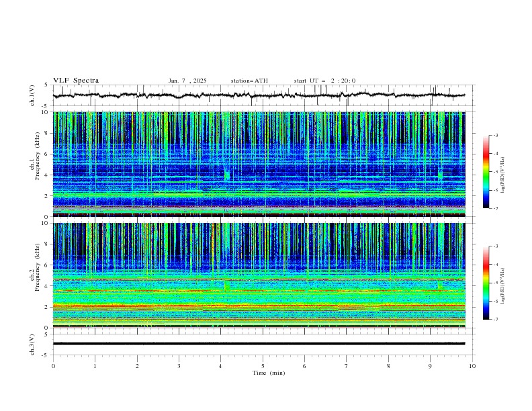Click the ch.1 log(PSD) colorbar label
Screen dimensions: 532x411
click(502, 175)
